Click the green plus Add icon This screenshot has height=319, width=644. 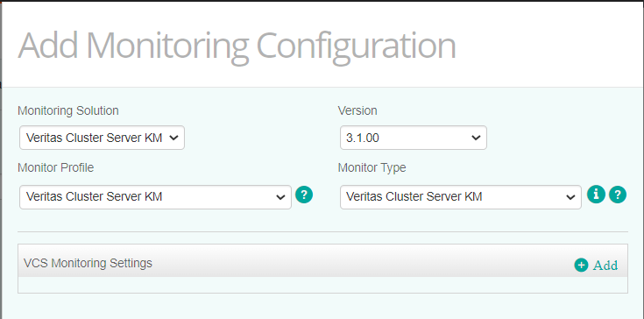[581, 266]
